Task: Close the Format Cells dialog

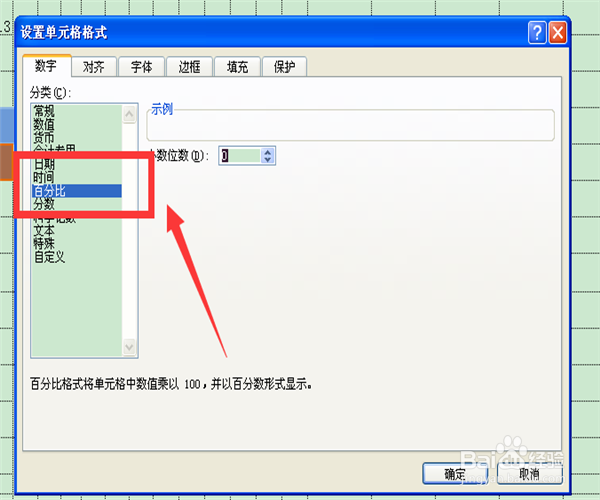Action: [x=558, y=33]
